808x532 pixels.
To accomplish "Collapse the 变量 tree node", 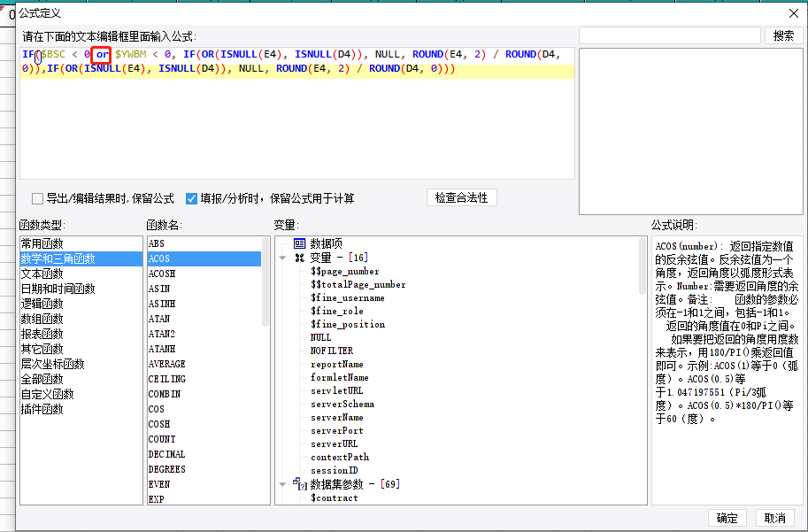I will [283, 258].
